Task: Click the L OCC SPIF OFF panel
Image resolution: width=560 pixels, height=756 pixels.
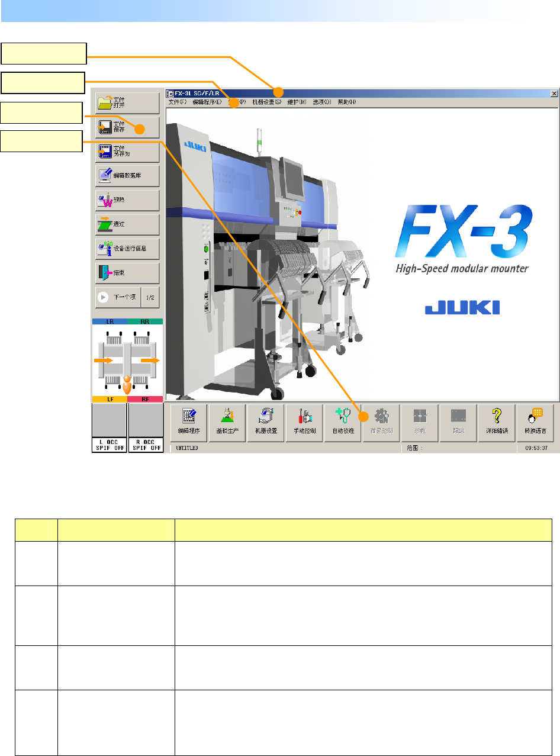Action: pos(110,428)
